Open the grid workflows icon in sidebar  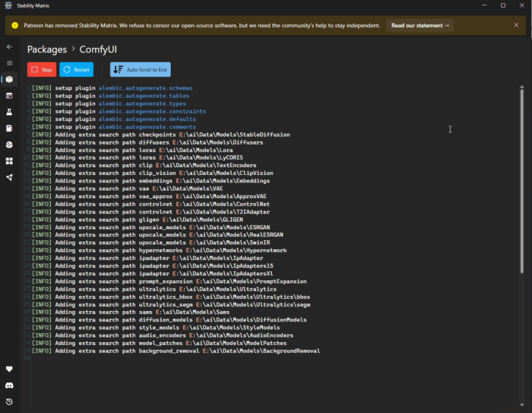click(10, 161)
